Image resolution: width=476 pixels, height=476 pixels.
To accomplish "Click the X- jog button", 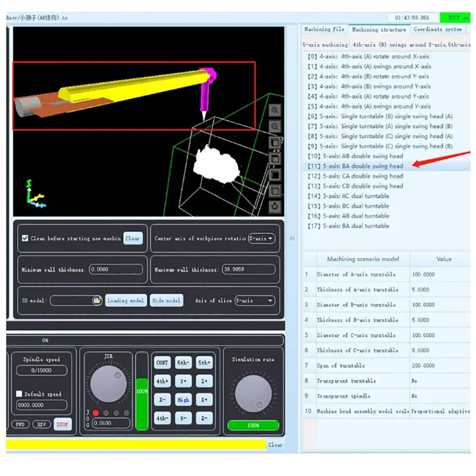I will [162, 399].
